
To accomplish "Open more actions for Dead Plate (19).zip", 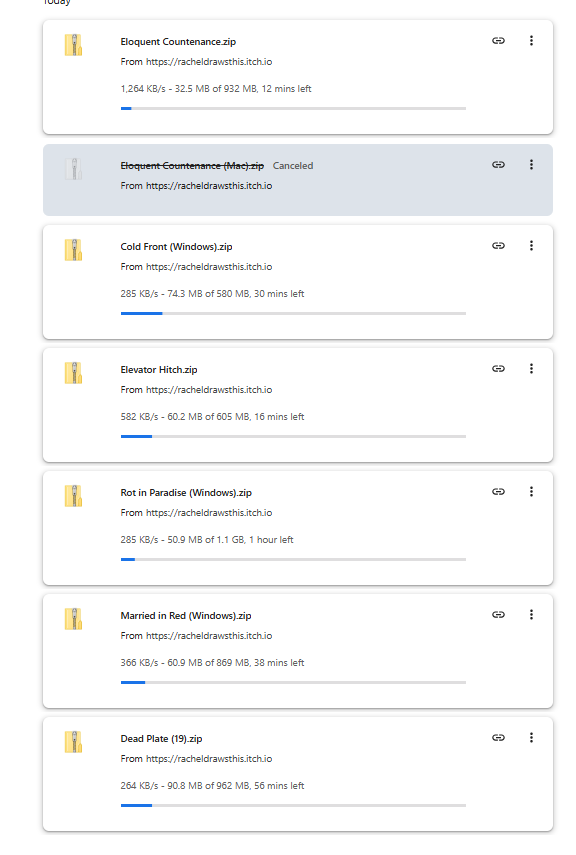I will click(x=531, y=738).
